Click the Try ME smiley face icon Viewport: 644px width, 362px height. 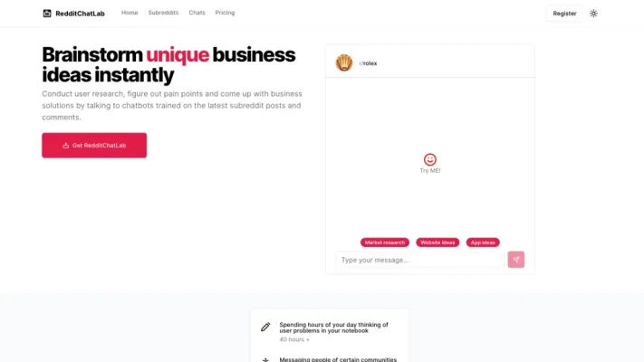click(430, 159)
